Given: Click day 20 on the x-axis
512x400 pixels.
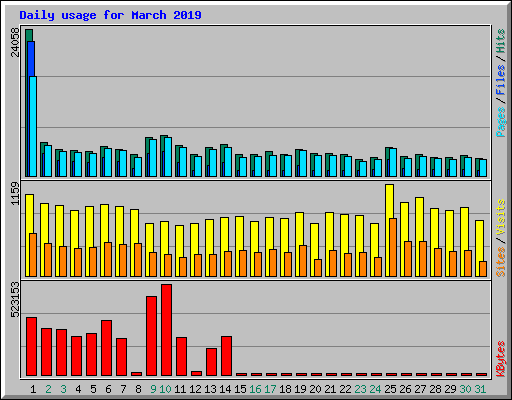Looking at the screenshot, I should click(315, 389).
